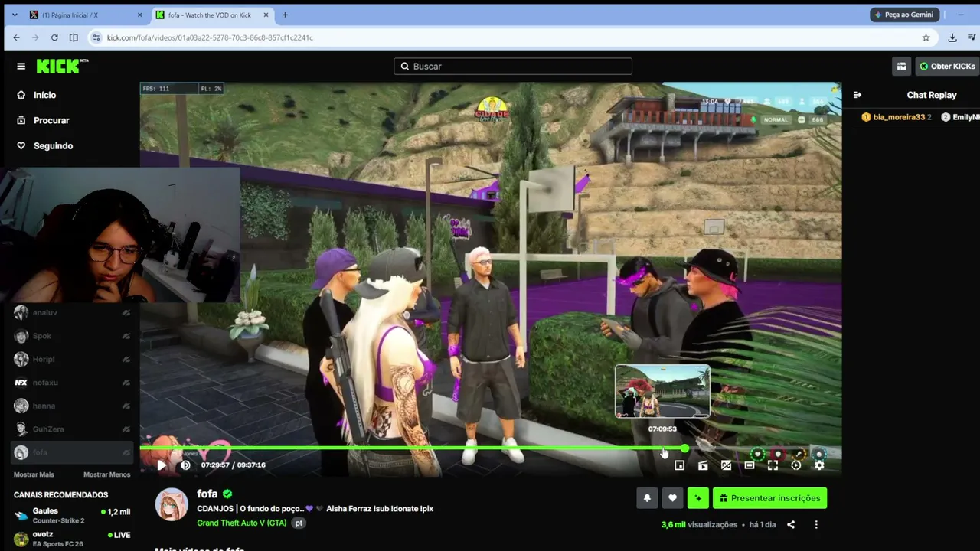View site information icon in address bar
Image resolution: width=980 pixels, height=551 pixels.
pyautogui.click(x=96, y=37)
